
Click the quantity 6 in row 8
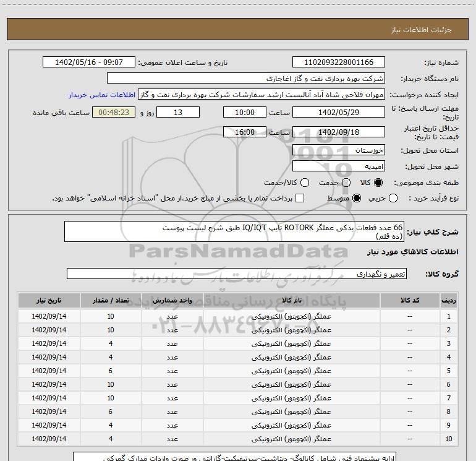[111, 411]
